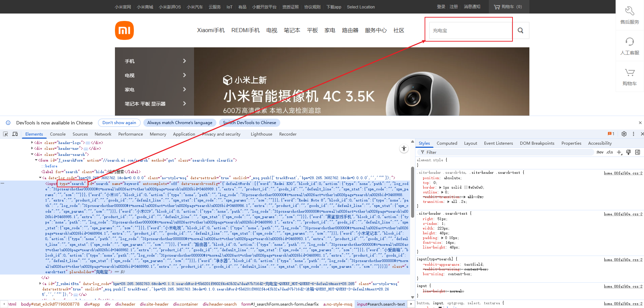Expand the border shorthand property triangle

tap(440, 187)
